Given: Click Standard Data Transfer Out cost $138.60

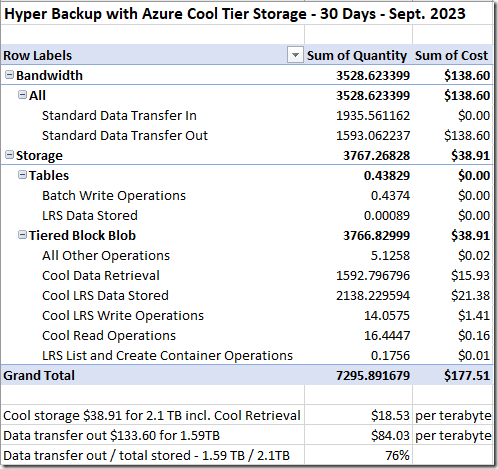Looking at the screenshot, I should (467, 136).
